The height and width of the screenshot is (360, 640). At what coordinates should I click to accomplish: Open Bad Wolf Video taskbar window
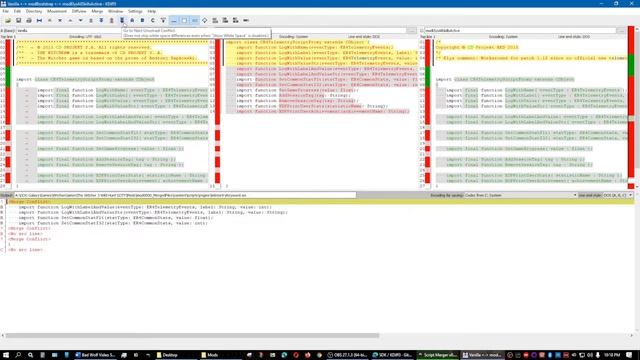click(x=96, y=355)
